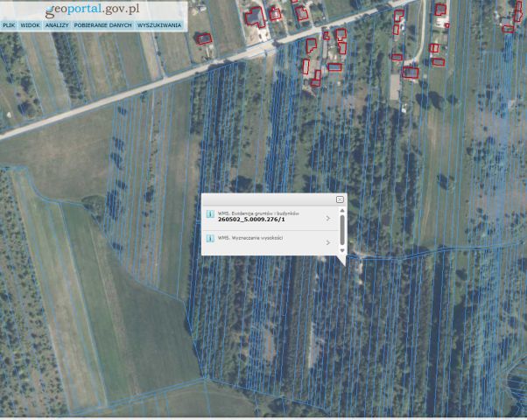Click the info icon beside Ewidencja gruntów entry
Viewport: 527px width, 420px height.
click(x=210, y=214)
